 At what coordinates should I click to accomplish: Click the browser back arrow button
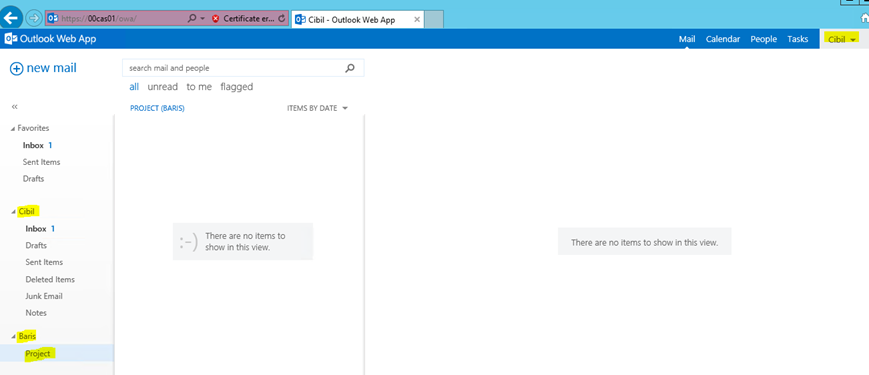click(11, 18)
